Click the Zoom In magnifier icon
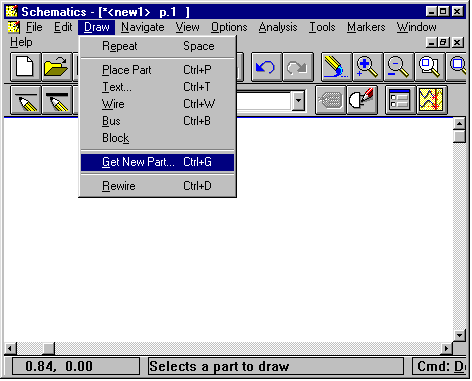472x381 pixels. (367, 67)
